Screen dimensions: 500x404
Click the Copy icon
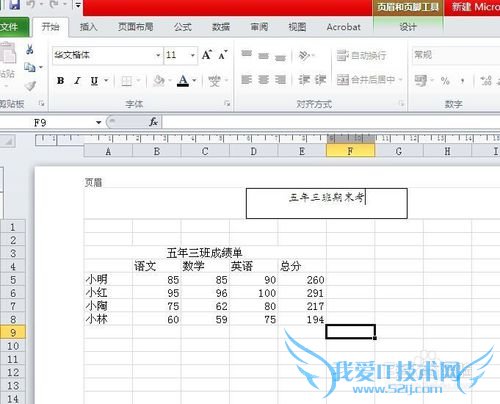pyautogui.click(x=30, y=68)
